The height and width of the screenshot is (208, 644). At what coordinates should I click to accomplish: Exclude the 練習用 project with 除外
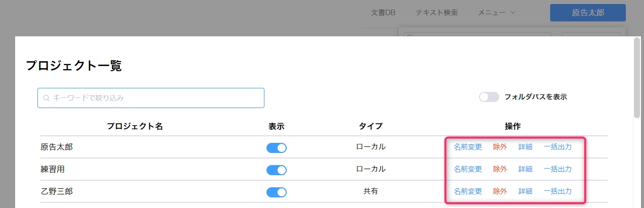[x=500, y=169]
